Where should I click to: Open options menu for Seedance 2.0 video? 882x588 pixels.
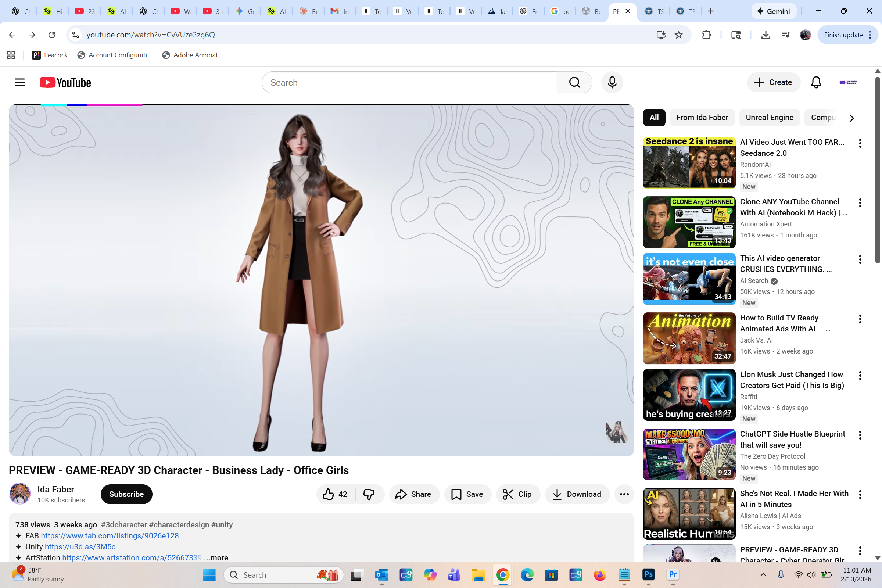860,143
